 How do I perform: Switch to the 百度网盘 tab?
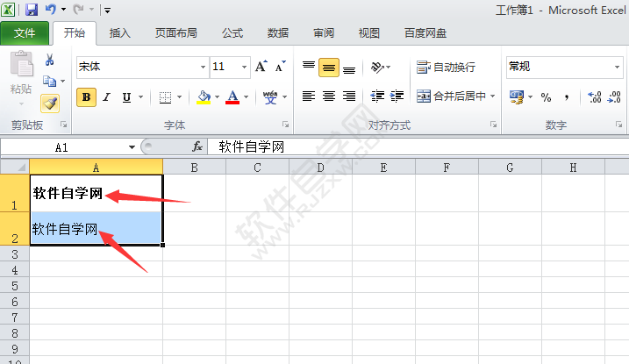pos(425,33)
